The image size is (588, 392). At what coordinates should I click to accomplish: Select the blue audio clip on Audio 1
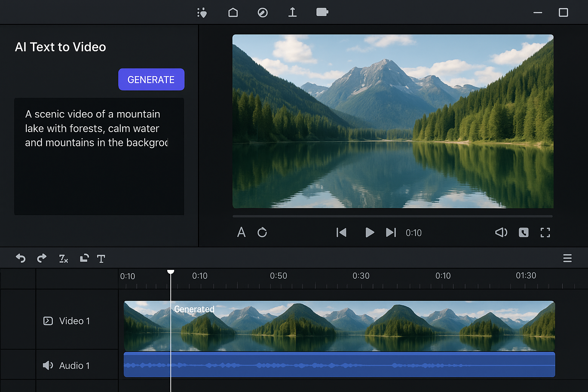click(x=339, y=365)
